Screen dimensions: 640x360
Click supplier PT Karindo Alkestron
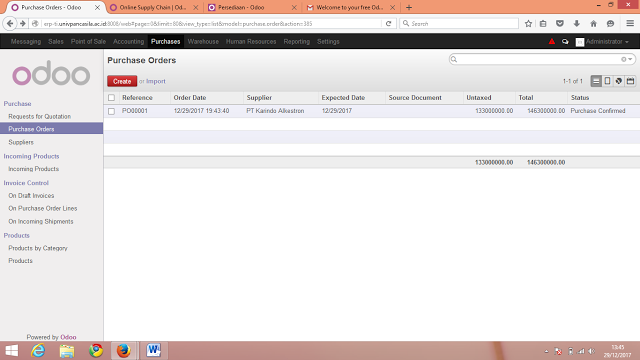(275, 111)
